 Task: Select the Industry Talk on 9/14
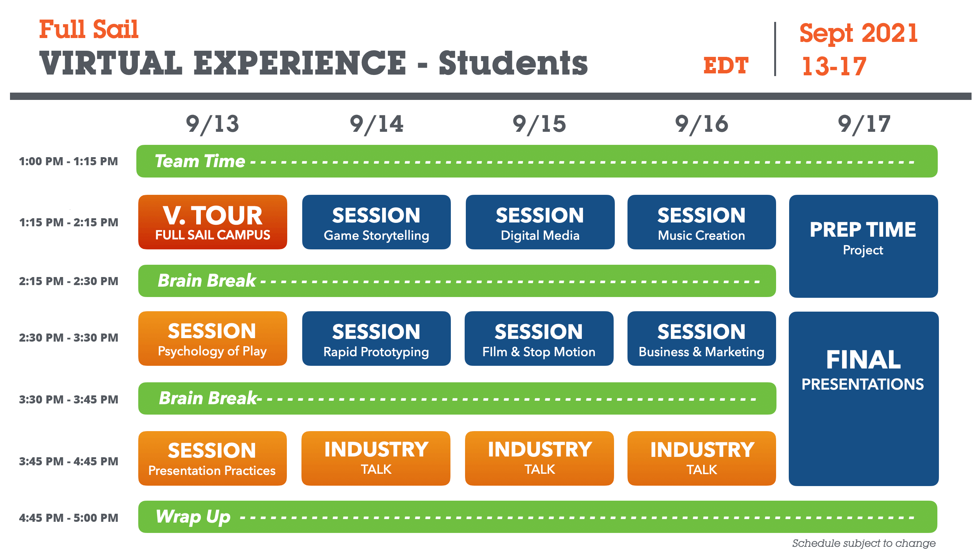(x=376, y=458)
